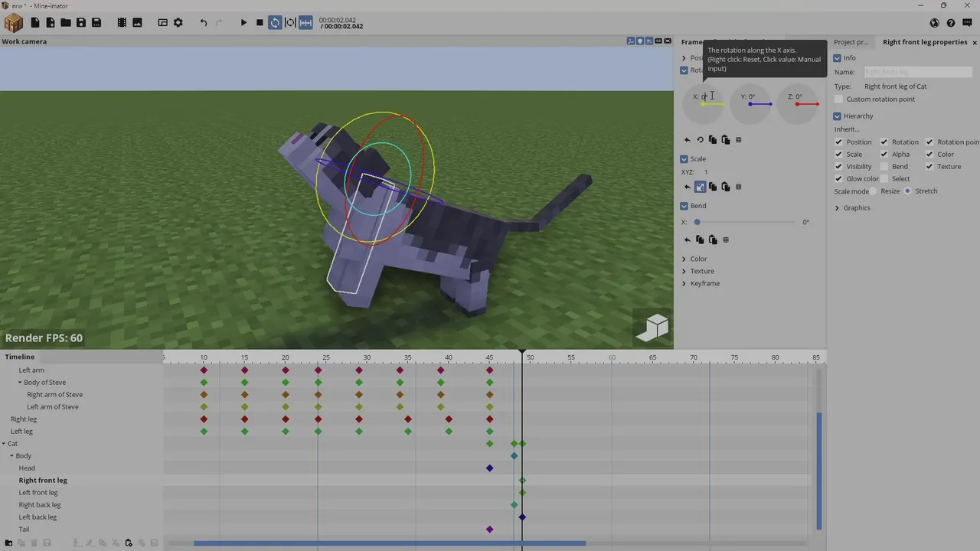Paste the bend values
The width and height of the screenshot is (980, 551).
coord(713,240)
